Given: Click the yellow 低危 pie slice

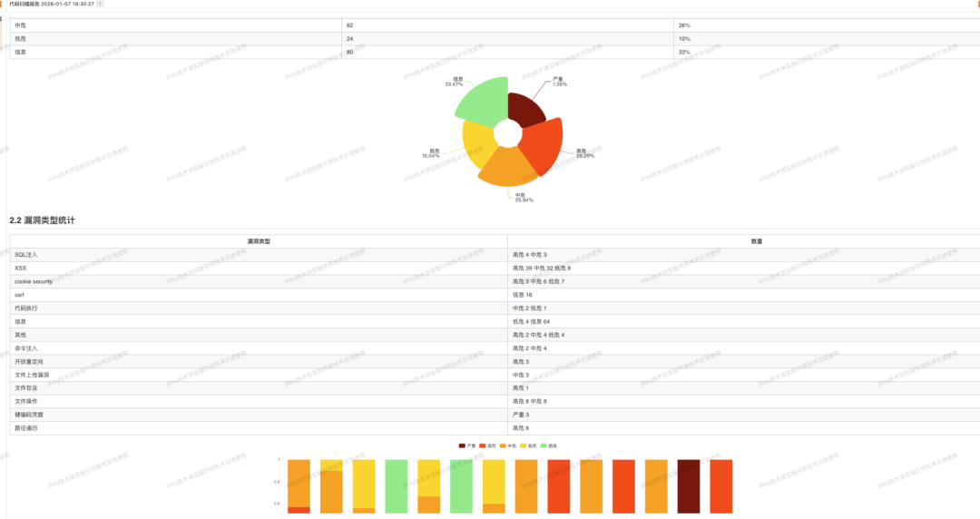Looking at the screenshot, I should 478,142.
